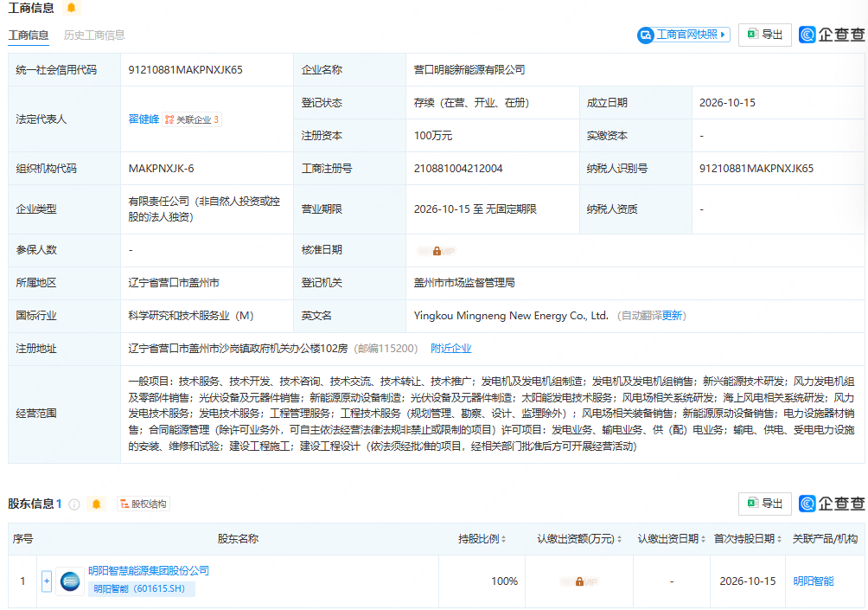Open the 股权结构 button
Screen dimensions: 868x610
coord(144,504)
